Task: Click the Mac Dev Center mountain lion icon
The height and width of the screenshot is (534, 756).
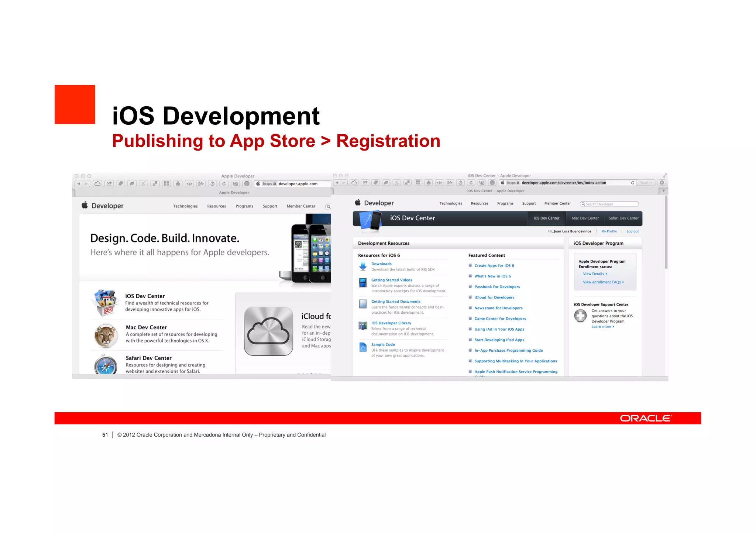Action: click(106, 336)
